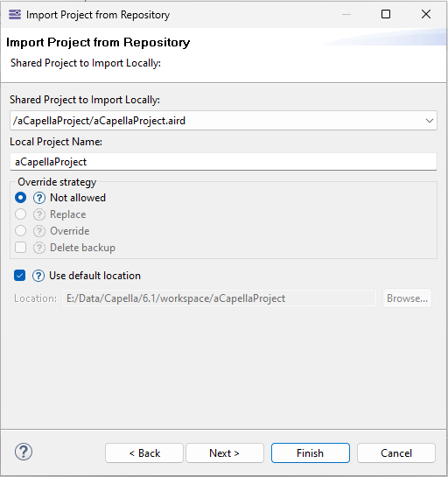
Task: Click the Location: label
Action: pyautogui.click(x=35, y=298)
